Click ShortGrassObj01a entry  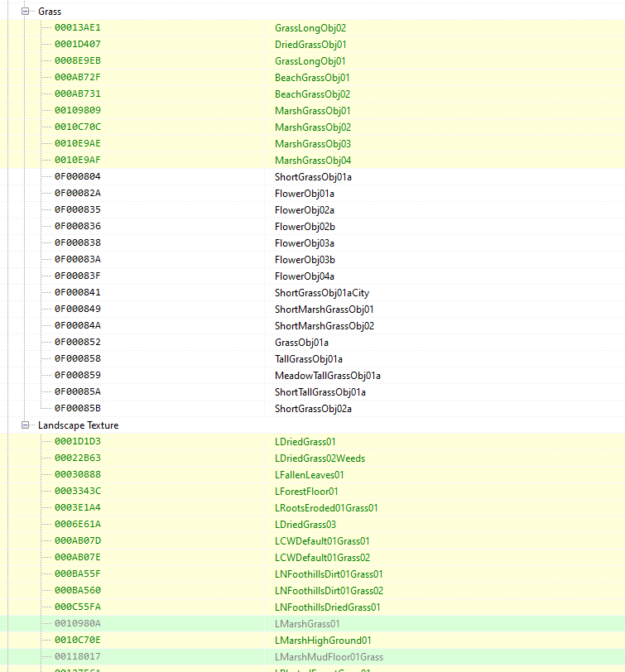pos(313,177)
